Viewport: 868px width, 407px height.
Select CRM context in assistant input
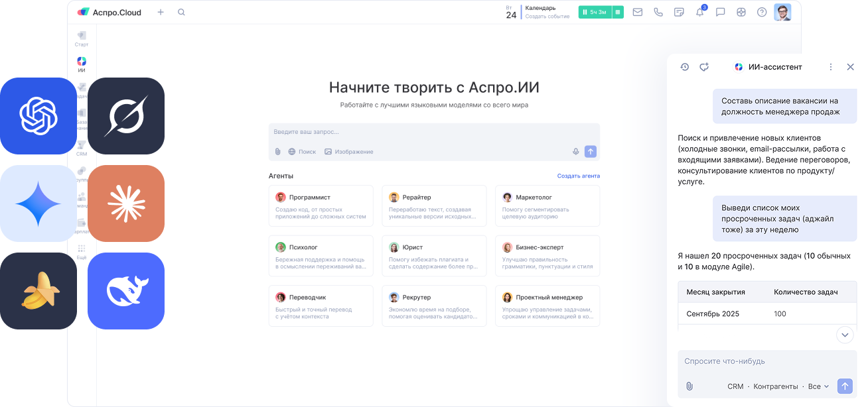coord(735,386)
